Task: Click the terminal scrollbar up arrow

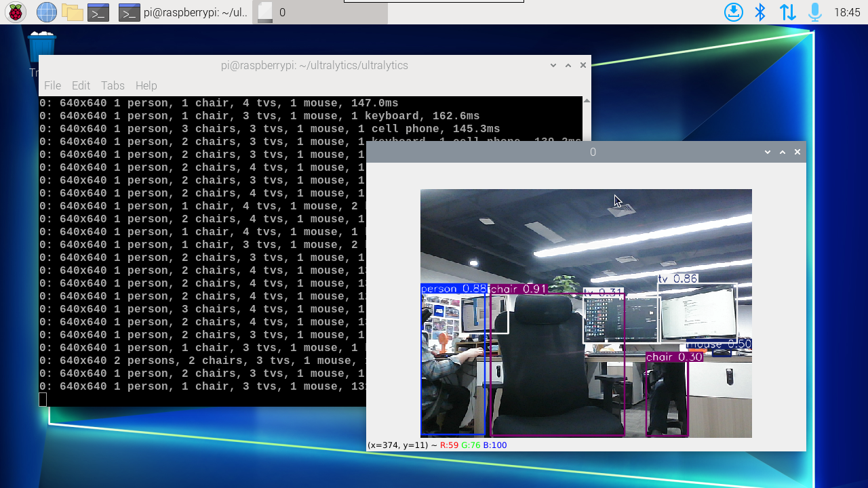Action: point(587,101)
